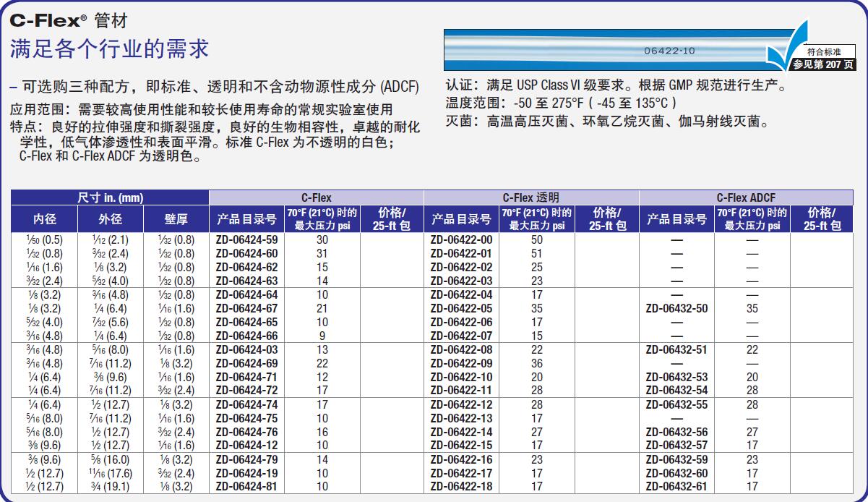Click catalog number ZD-06432-60
Viewport: 868px width, 502px height.
click(676, 473)
